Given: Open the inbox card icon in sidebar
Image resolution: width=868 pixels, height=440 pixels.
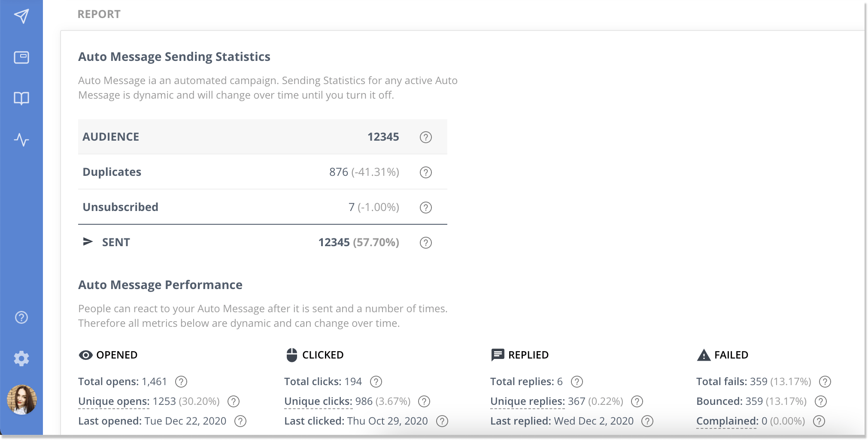Looking at the screenshot, I should point(21,57).
